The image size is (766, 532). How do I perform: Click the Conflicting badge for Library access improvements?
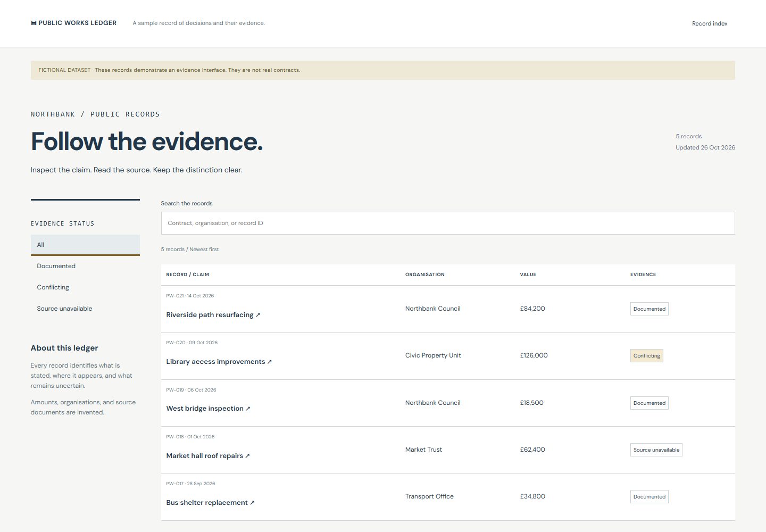(647, 356)
